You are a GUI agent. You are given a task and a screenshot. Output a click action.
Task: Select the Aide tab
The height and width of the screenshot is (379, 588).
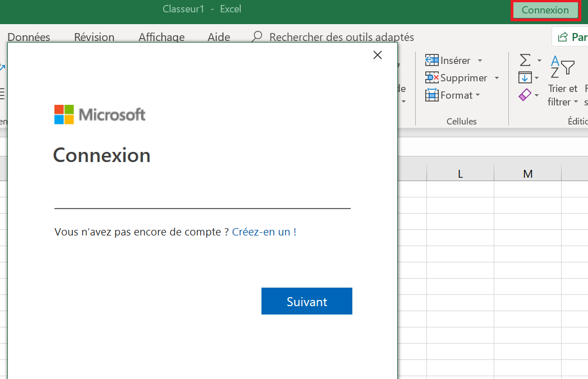click(219, 37)
